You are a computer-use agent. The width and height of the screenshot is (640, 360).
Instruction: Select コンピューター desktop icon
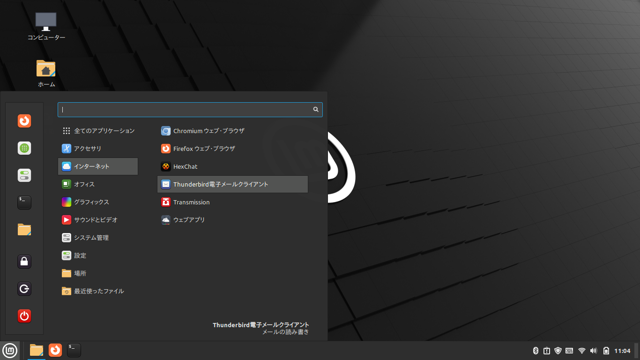pyautogui.click(x=46, y=27)
